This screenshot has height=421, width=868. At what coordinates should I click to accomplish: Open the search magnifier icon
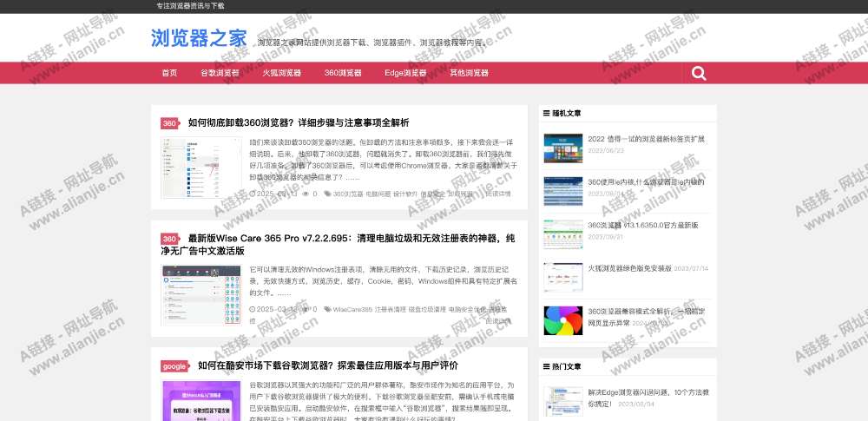coord(699,73)
